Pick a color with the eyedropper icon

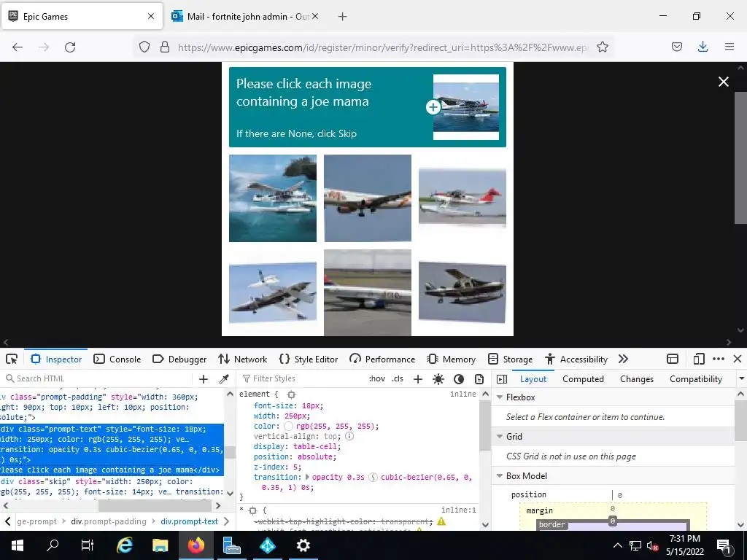[224, 379]
